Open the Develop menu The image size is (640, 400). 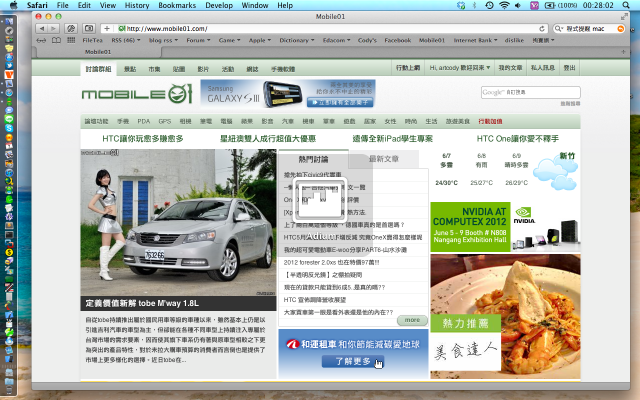click(219, 5)
